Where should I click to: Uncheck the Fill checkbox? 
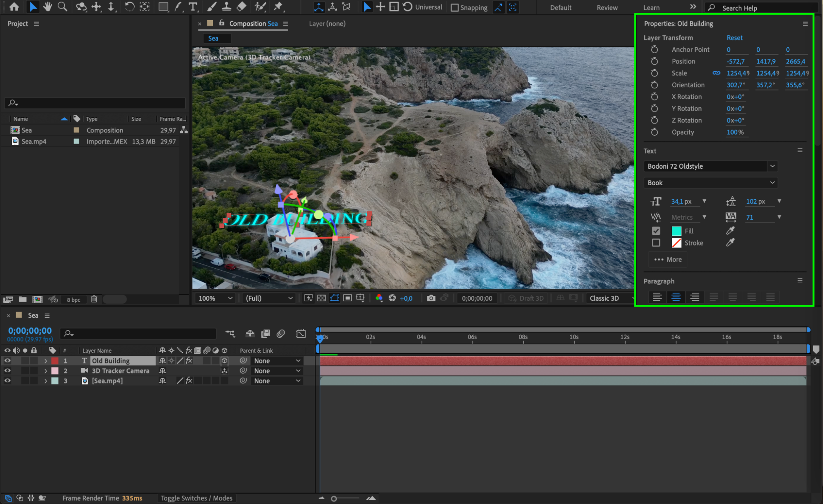point(656,231)
